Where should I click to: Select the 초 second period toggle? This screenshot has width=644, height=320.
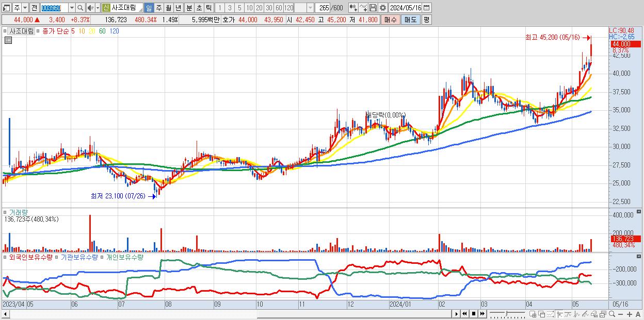tap(198, 8)
